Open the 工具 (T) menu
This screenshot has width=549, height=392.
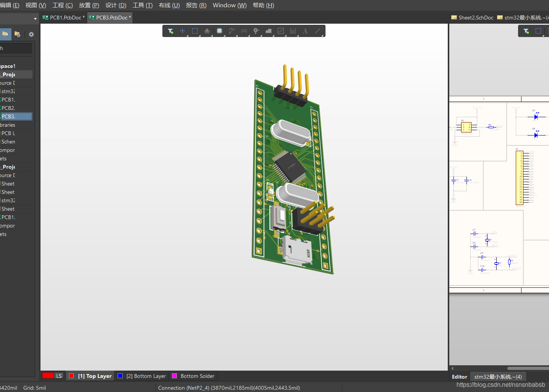point(142,5)
